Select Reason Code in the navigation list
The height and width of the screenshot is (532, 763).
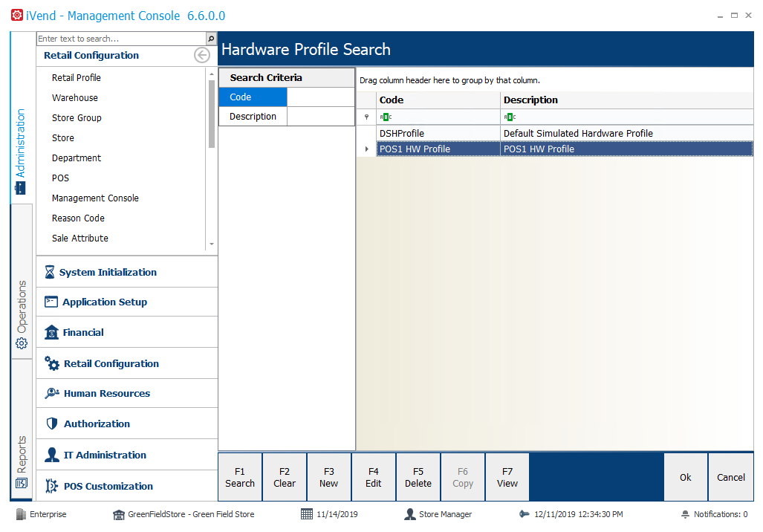tap(78, 218)
